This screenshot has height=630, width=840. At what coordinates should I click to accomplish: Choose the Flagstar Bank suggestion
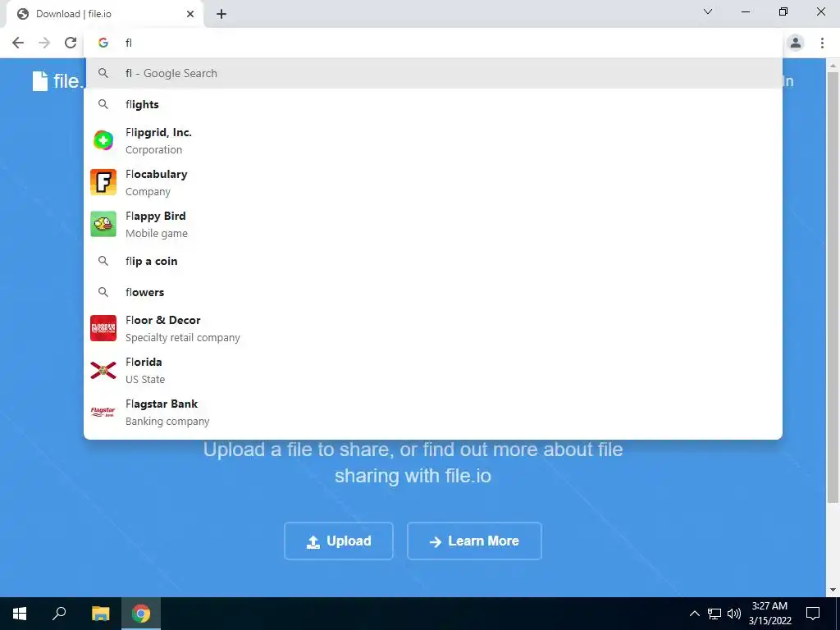coord(433,412)
